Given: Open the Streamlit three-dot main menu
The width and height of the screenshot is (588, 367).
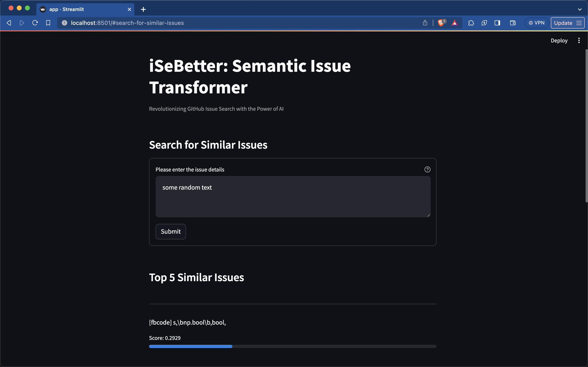Looking at the screenshot, I should click(x=579, y=41).
